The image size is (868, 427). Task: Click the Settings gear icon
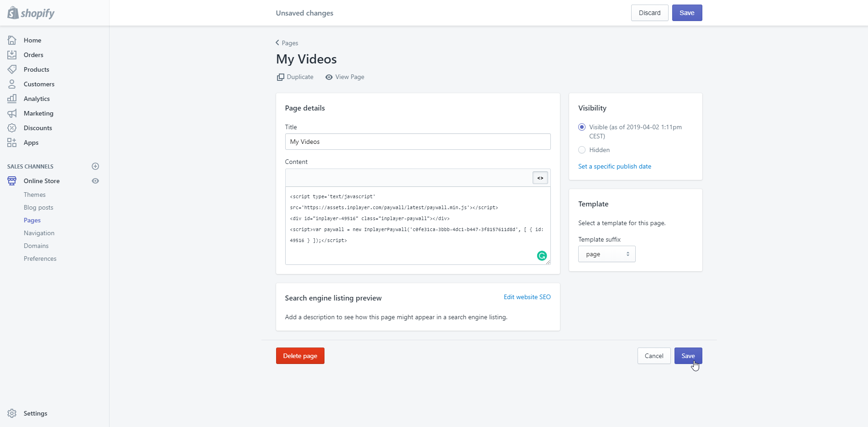(x=12, y=413)
